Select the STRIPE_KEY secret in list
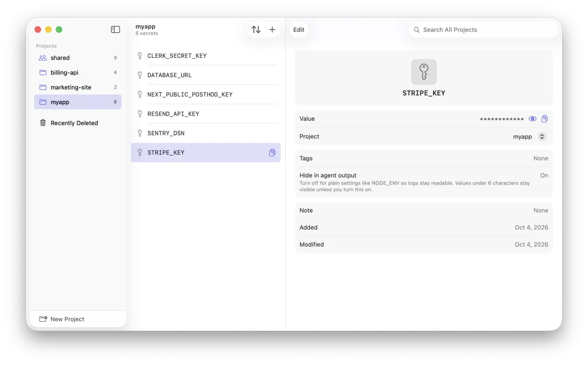588x365 pixels. tap(206, 152)
